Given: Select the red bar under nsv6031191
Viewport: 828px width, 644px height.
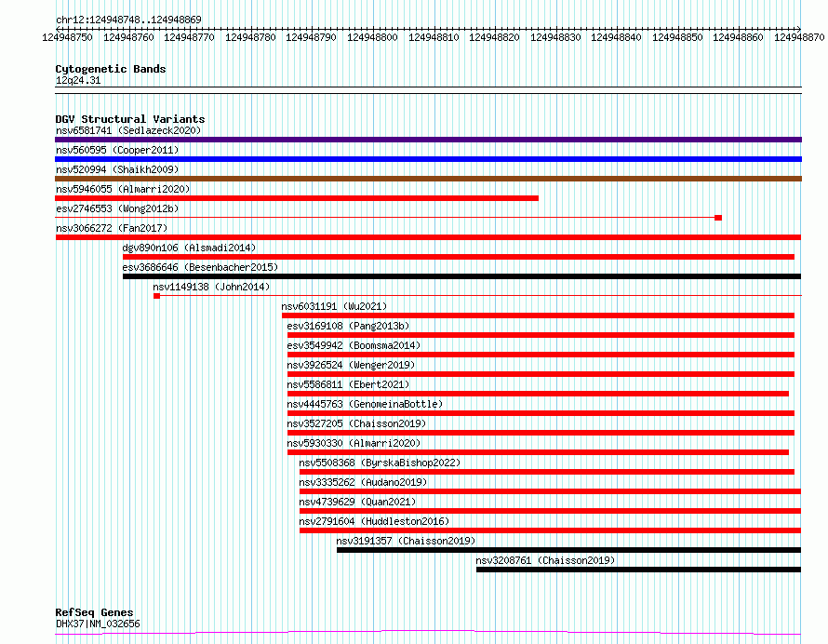Looking at the screenshot, I should click(538, 315).
